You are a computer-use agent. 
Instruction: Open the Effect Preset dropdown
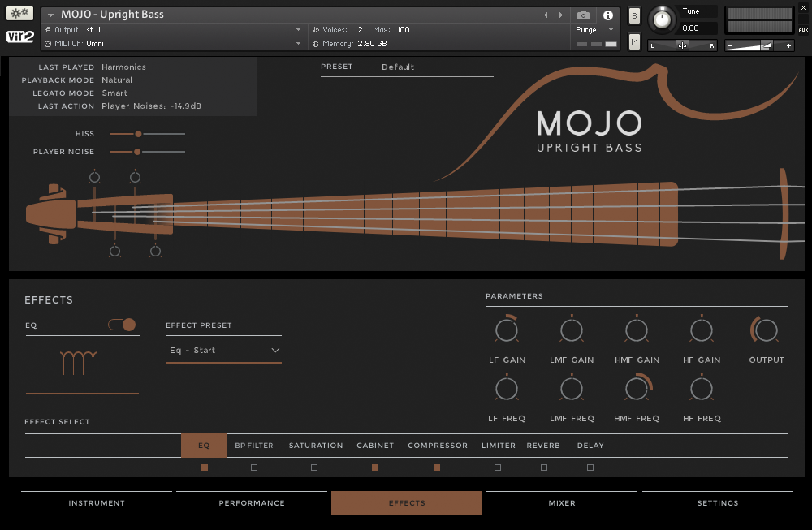223,351
